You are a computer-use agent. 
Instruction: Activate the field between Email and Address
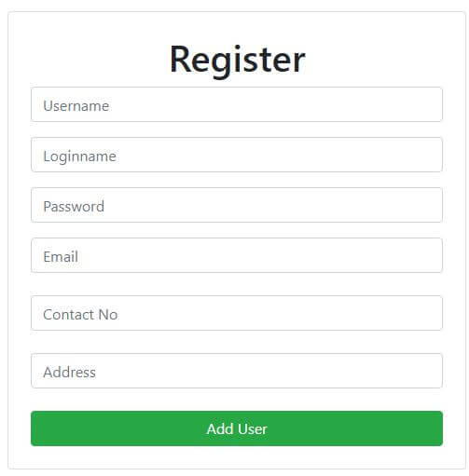point(237,313)
